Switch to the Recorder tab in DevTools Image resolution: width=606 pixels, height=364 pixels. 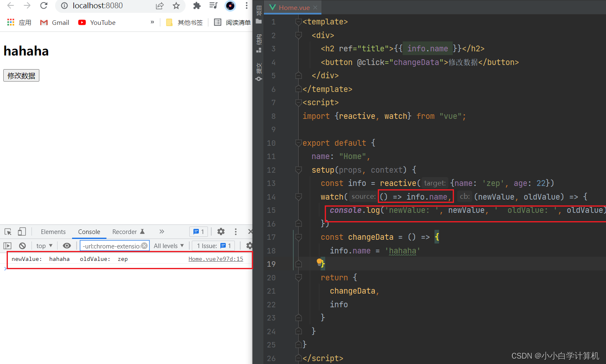pos(128,232)
